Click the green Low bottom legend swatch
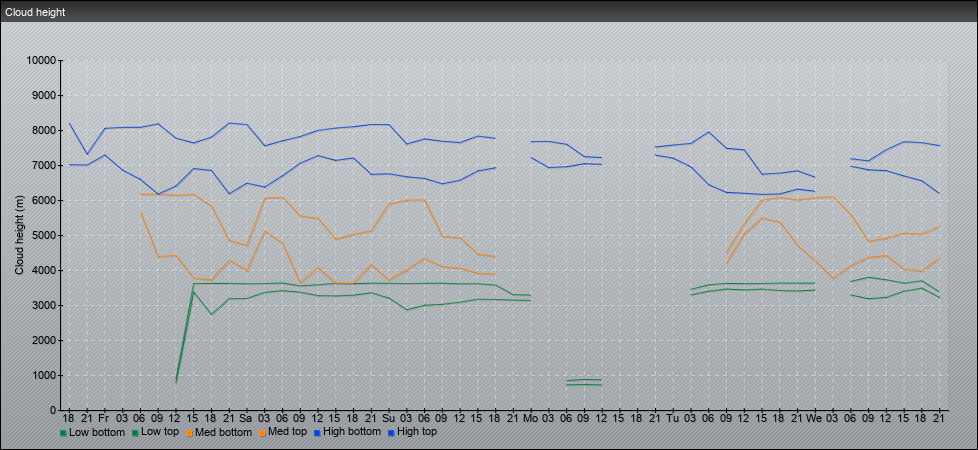Screen dimensions: 978x450 click(x=63, y=433)
